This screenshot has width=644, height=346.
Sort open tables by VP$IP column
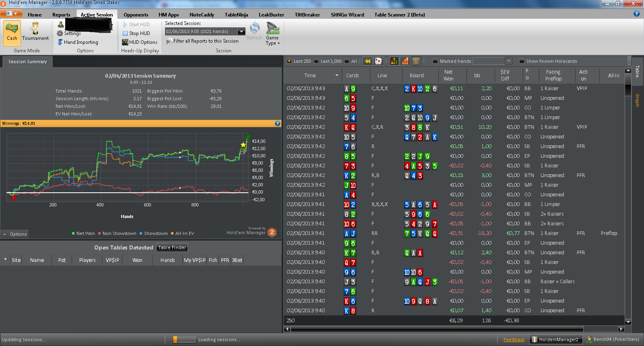click(x=112, y=260)
